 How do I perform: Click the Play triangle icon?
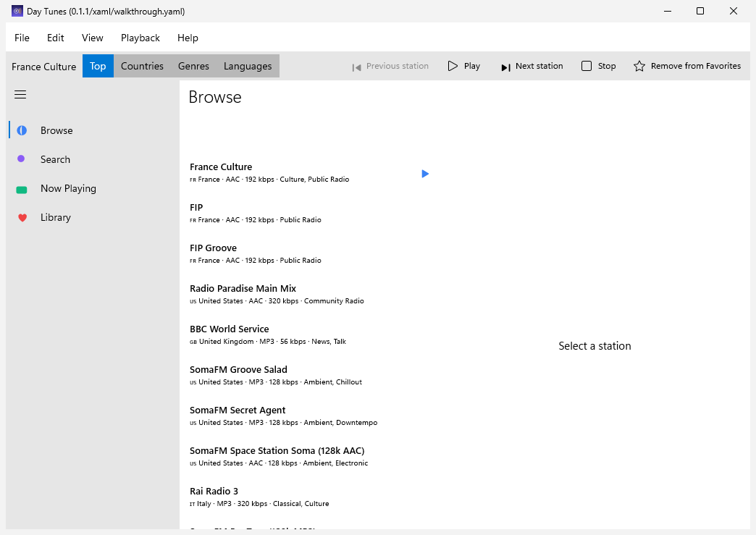click(453, 66)
